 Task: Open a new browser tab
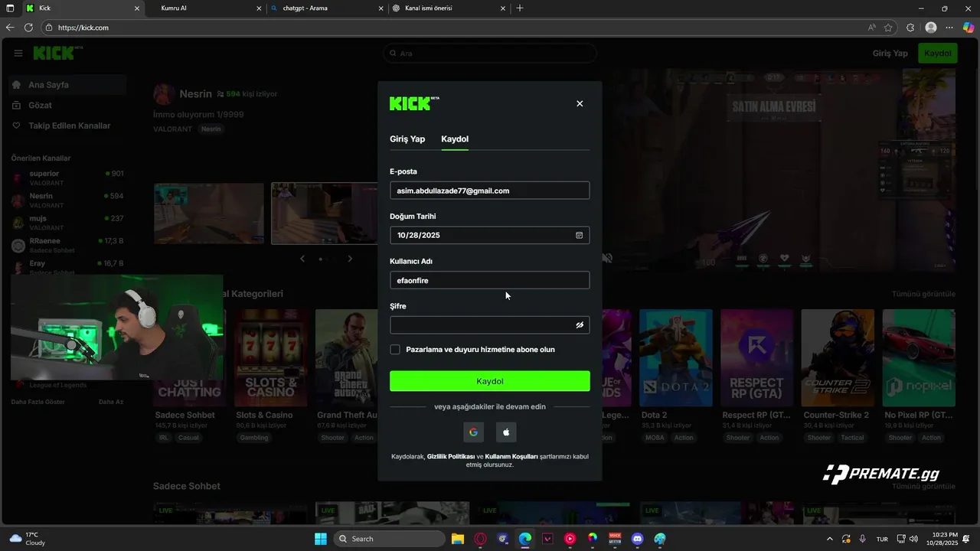point(520,8)
